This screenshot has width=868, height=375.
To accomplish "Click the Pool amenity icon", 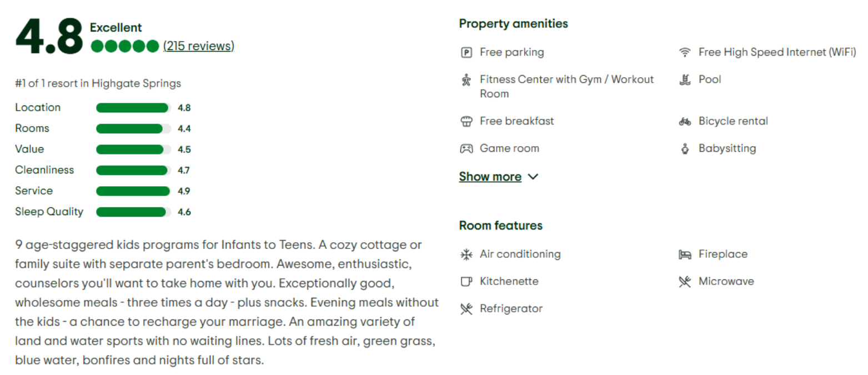I will 685,80.
